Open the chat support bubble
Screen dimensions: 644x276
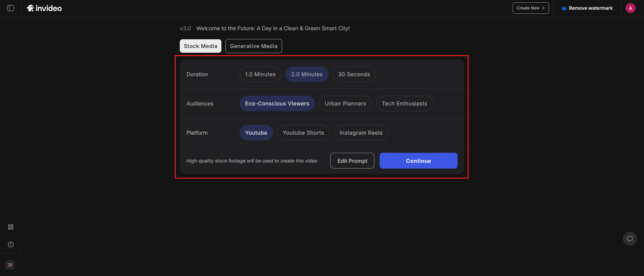point(630,239)
